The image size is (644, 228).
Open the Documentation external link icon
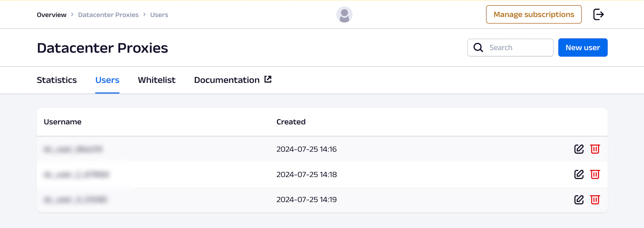(x=268, y=80)
